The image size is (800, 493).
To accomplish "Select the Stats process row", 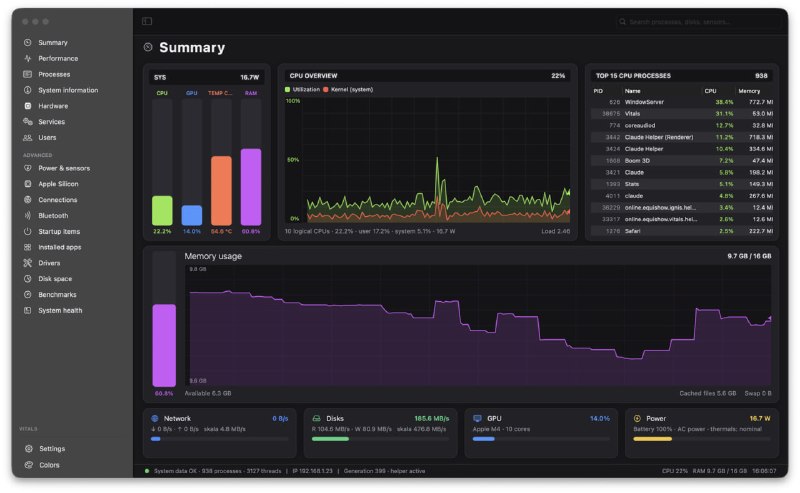I will point(682,184).
